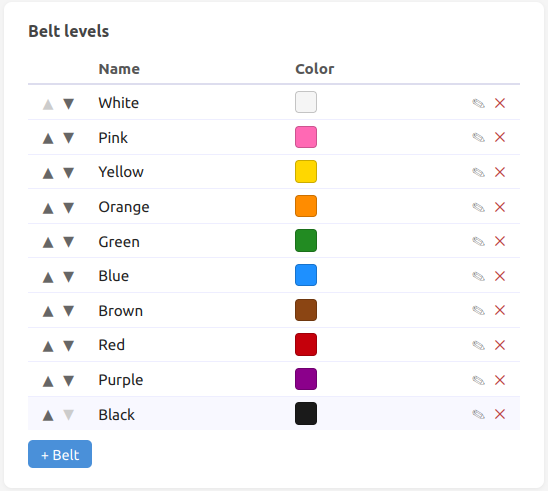548x491 pixels.
Task: Add a new belt with + Belt
Action: [60, 454]
